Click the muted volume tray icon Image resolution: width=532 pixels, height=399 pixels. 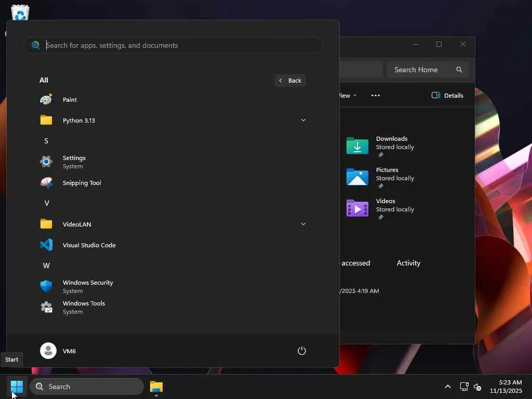(x=477, y=387)
